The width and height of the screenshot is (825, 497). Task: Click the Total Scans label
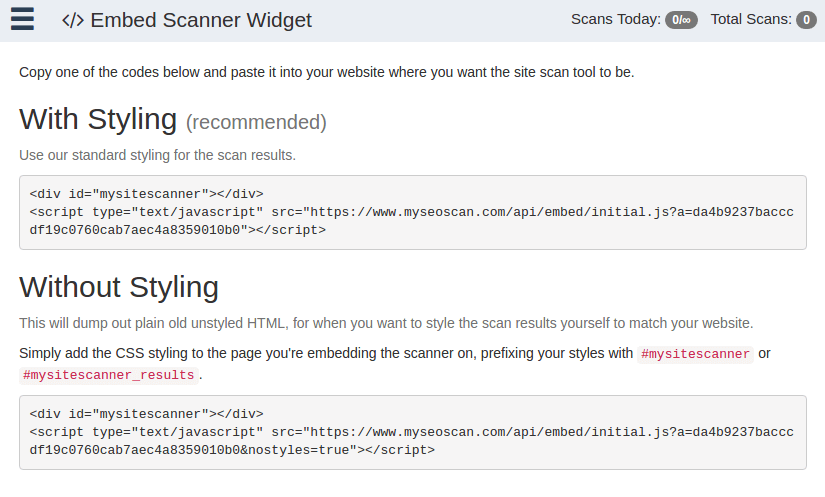coord(750,20)
